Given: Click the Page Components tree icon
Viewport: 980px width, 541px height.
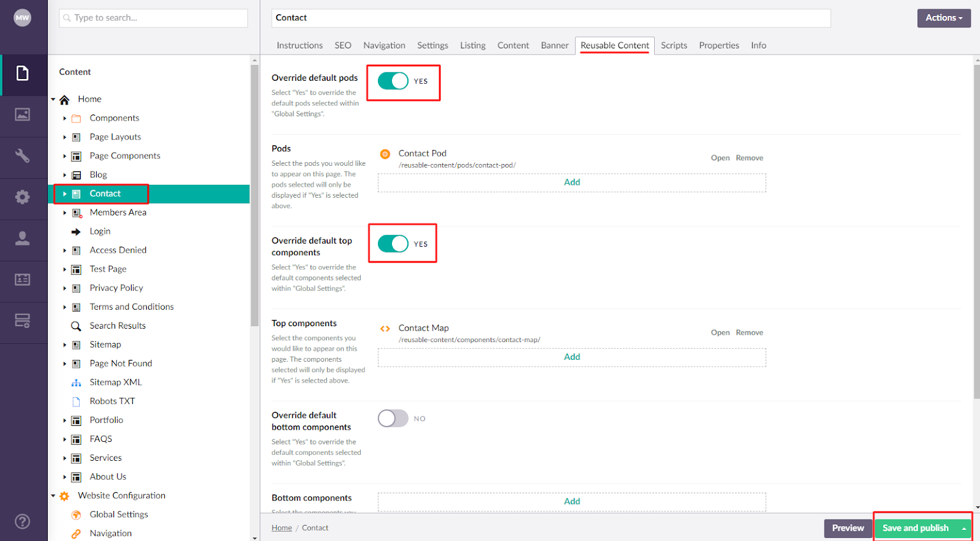Looking at the screenshot, I should point(76,157).
